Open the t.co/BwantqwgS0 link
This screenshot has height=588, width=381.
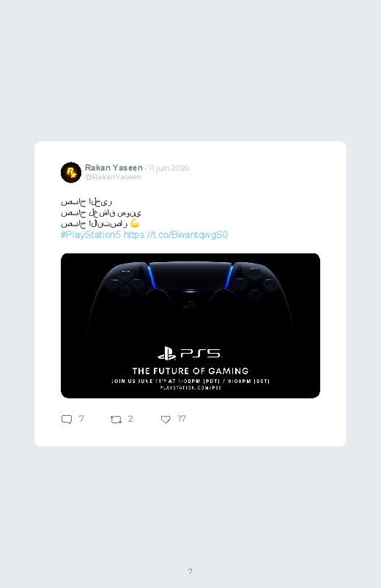(x=176, y=235)
